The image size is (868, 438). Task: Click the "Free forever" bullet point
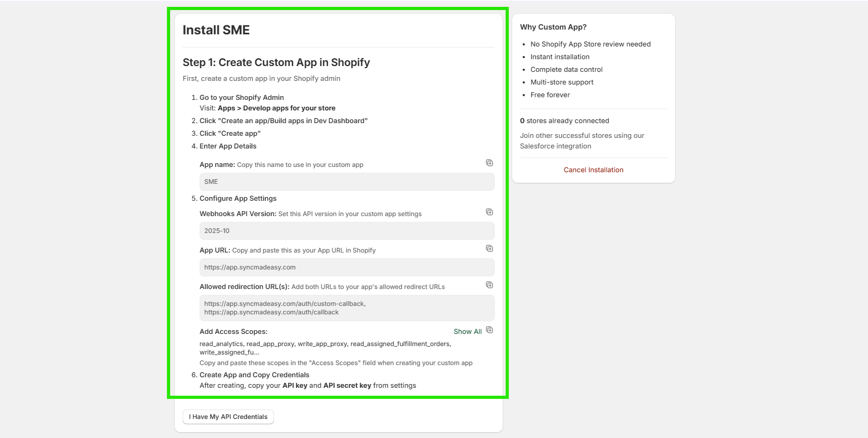[x=550, y=95]
